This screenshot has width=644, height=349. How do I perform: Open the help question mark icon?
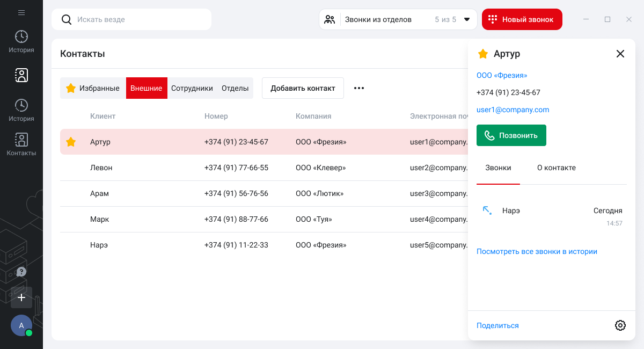point(21,272)
